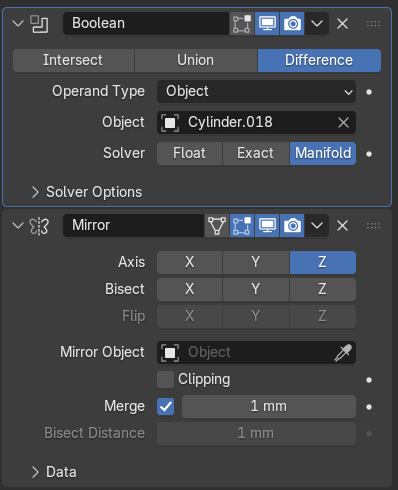
Task: Select the Difference operation
Action: point(319,60)
